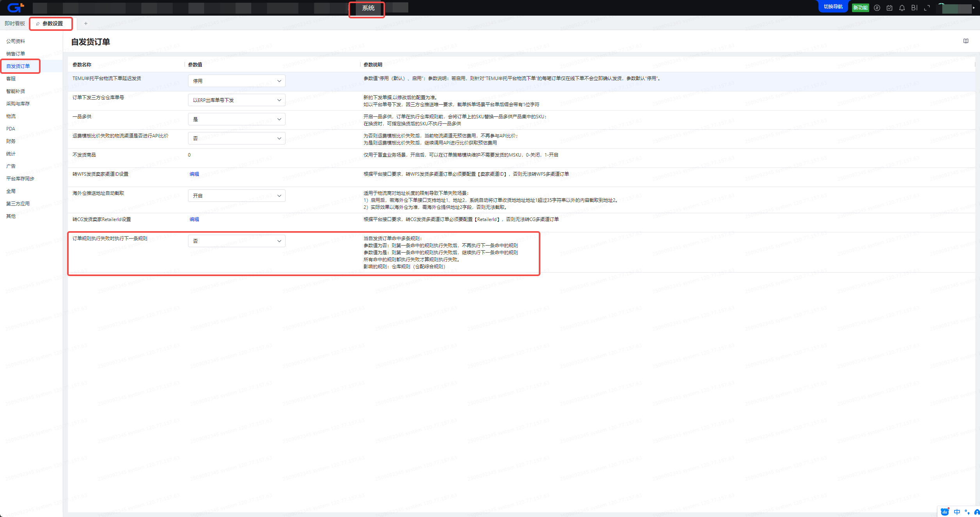Click the green 新功能 badge

[860, 8]
